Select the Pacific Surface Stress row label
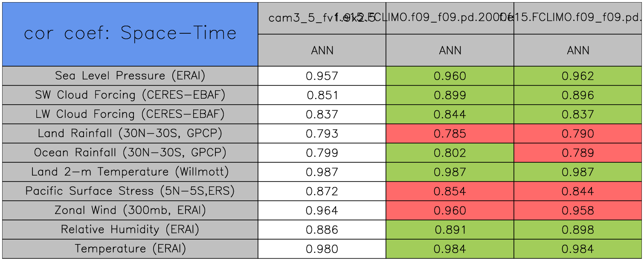This screenshot has height=261, width=644. click(130, 191)
